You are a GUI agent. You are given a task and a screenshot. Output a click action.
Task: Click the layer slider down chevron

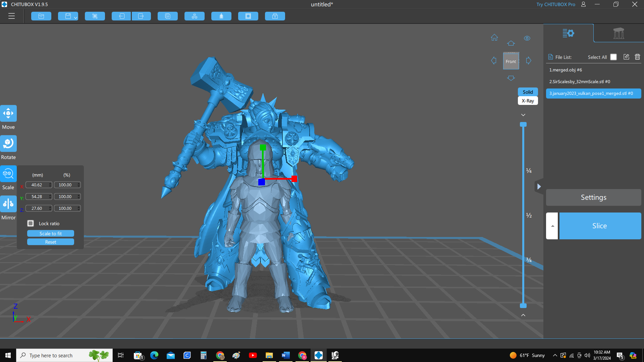pyautogui.click(x=523, y=115)
